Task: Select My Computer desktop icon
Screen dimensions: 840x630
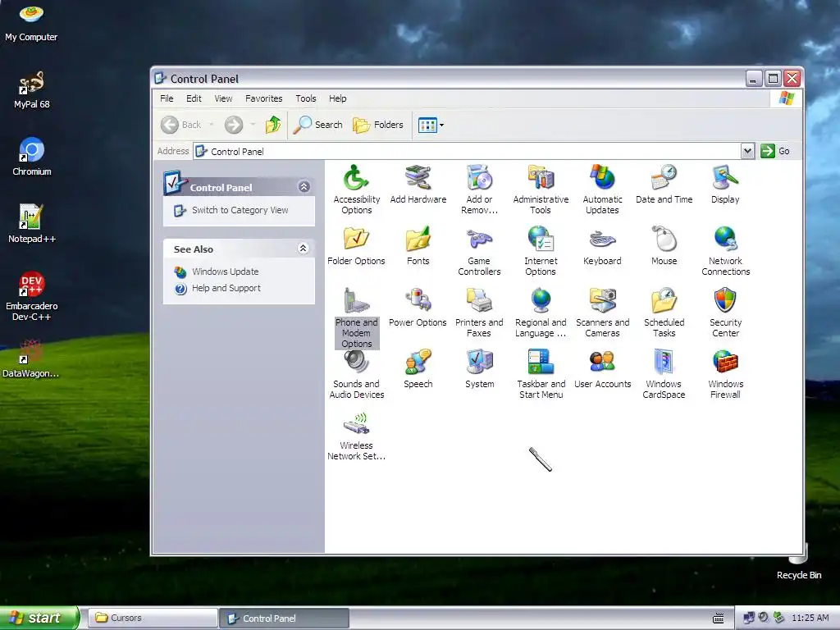Action: coord(31,22)
